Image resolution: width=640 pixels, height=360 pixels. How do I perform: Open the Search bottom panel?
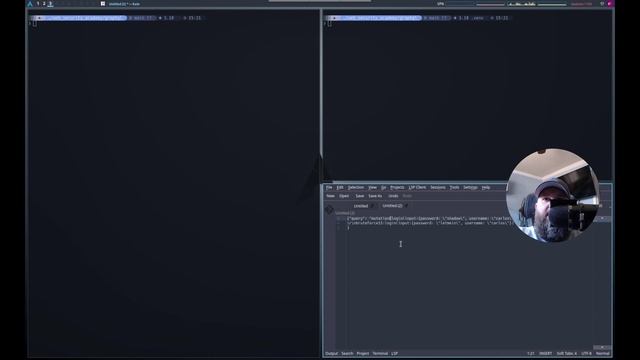click(x=347, y=353)
